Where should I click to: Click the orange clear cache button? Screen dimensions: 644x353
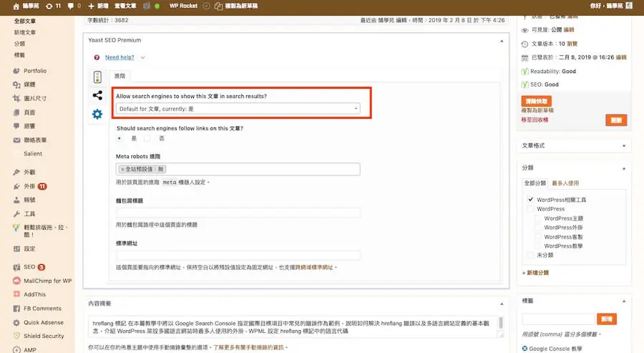coord(537,101)
